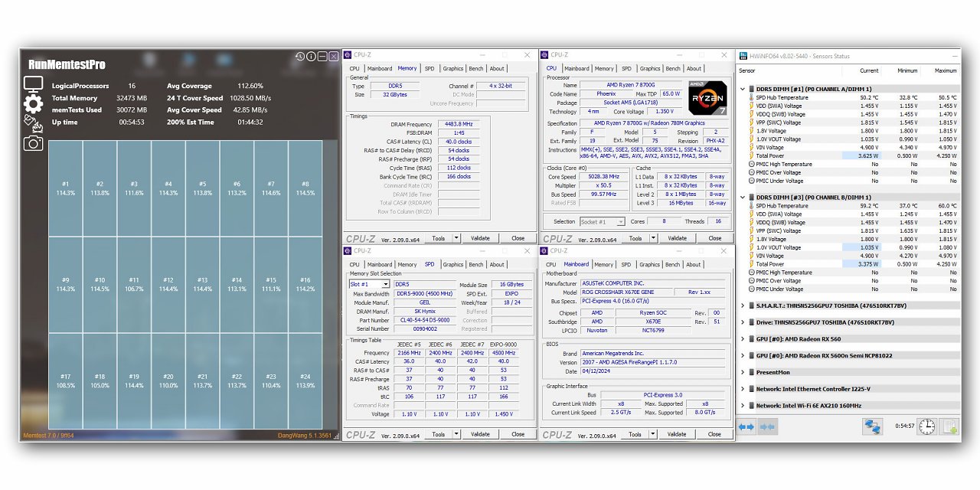Open Tools dropdown arrow in CPU-Z Memory window
980x490 pixels.
[x=457, y=238]
